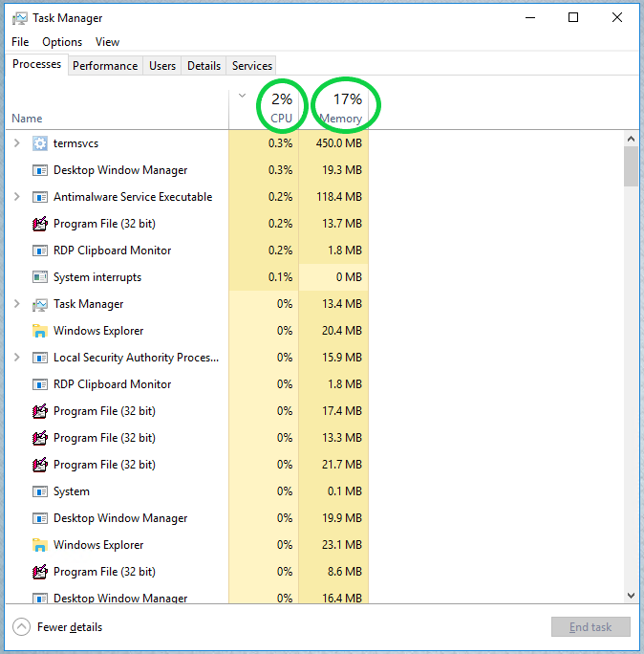Switch to the Performance tab
Viewport: 644px width, 654px height.
point(105,66)
